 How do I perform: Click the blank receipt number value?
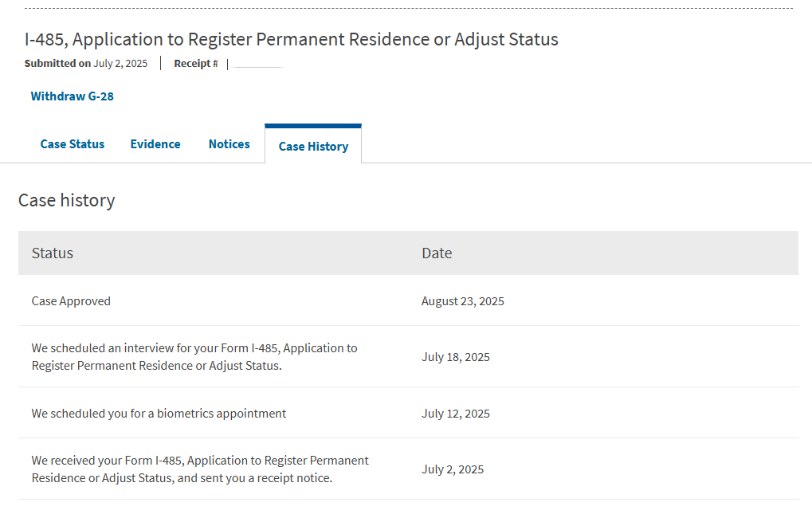(x=257, y=64)
